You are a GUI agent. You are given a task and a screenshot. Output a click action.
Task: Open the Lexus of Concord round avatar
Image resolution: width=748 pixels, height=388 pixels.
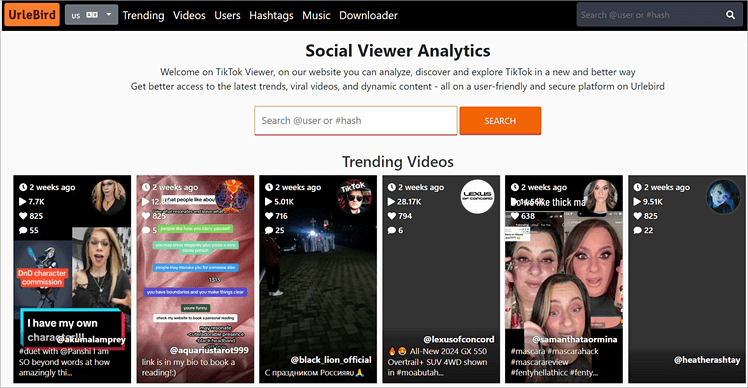[478, 197]
